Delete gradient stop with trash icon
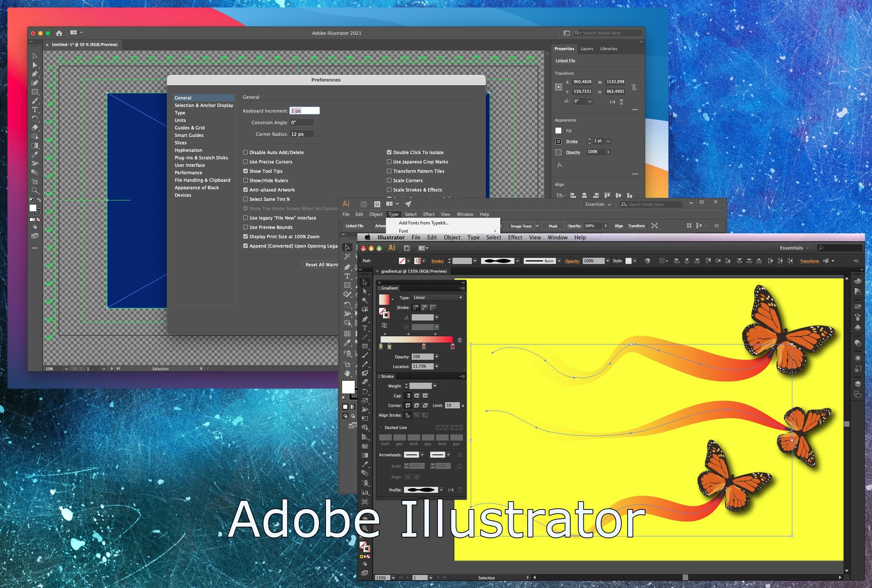 [460, 340]
